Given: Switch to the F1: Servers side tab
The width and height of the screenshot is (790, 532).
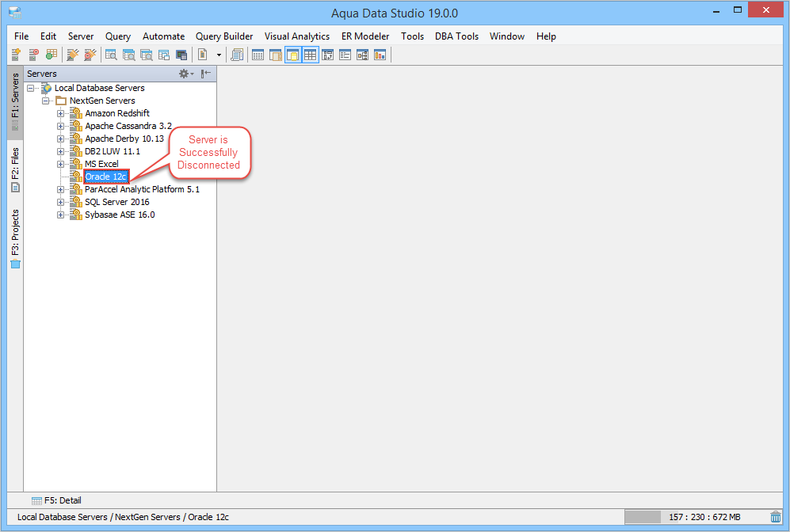Looking at the screenshot, I should pos(15,102).
